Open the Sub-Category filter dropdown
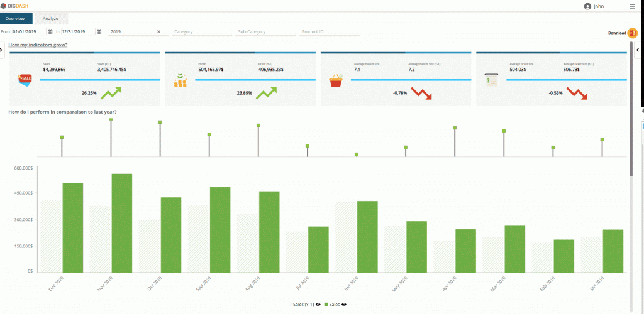The height and width of the screenshot is (314, 644). pyautogui.click(x=265, y=31)
